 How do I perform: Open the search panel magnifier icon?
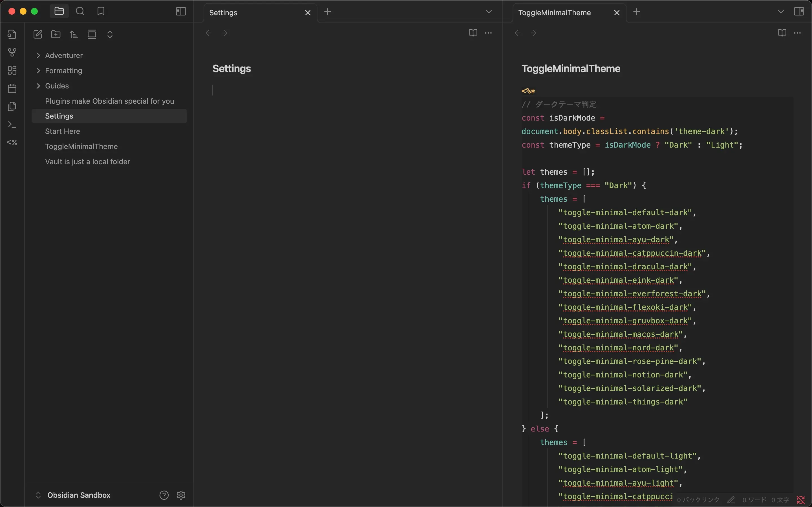coord(80,11)
